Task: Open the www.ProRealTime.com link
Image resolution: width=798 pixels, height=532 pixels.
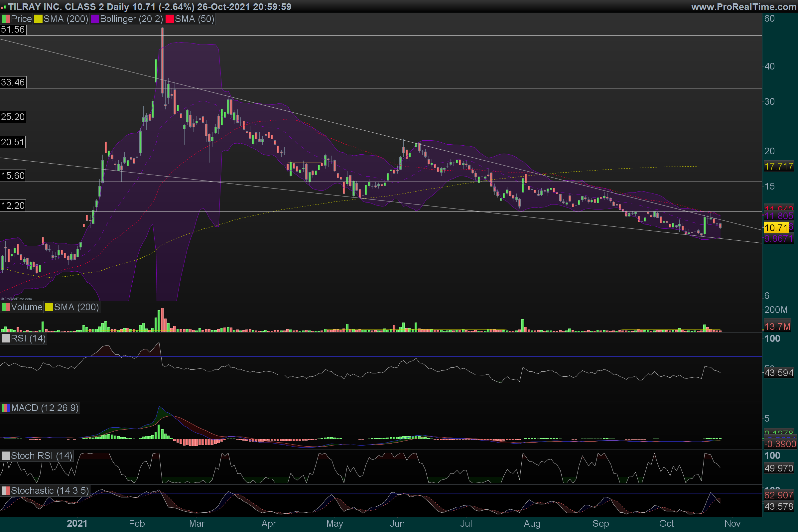Action: pos(744,7)
